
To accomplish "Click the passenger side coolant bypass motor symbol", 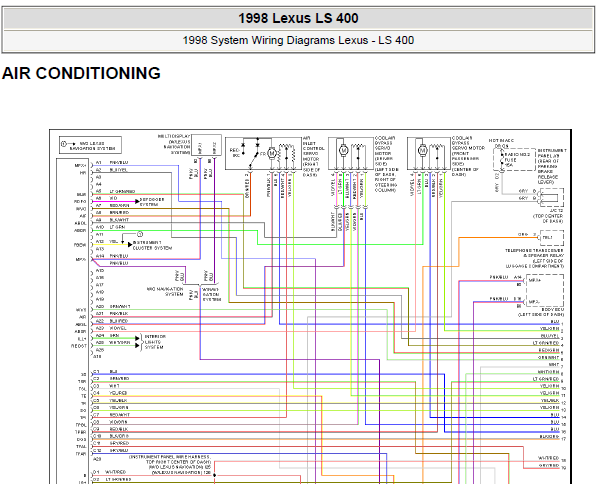I will point(422,150).
